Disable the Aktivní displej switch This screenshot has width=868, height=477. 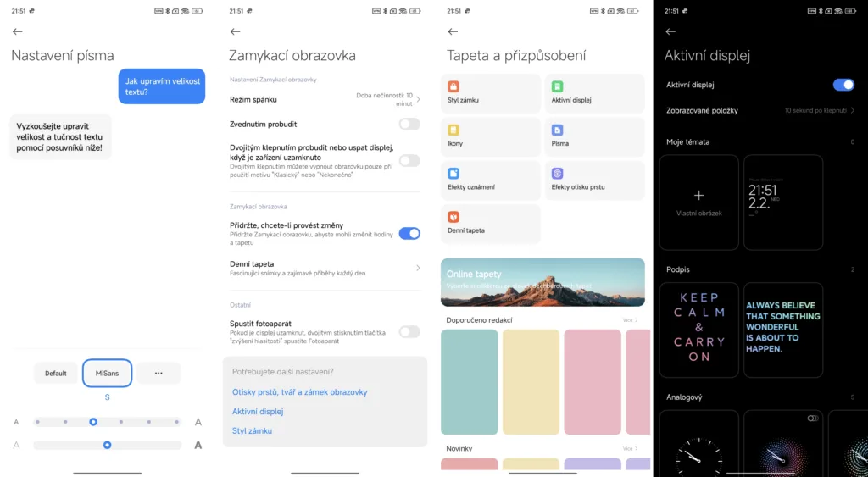843,85
